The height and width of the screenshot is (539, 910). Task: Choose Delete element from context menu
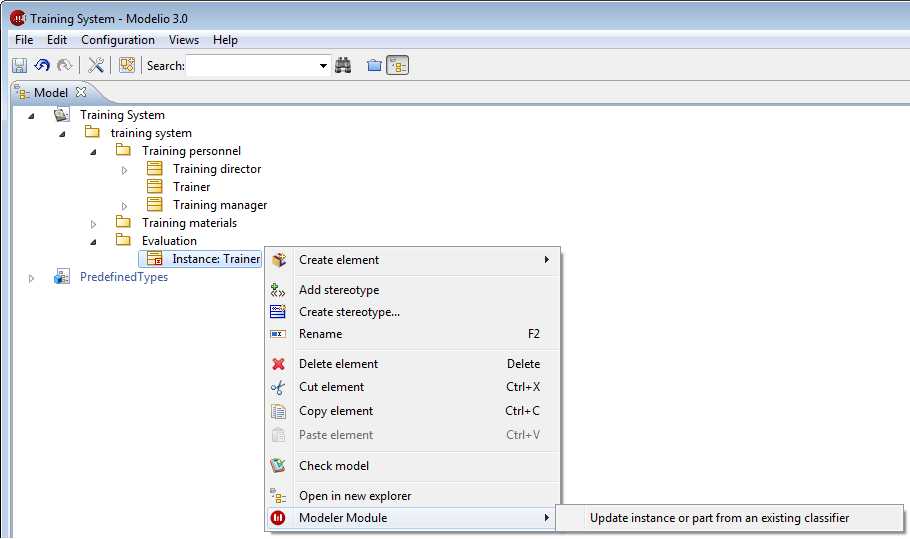338,364
